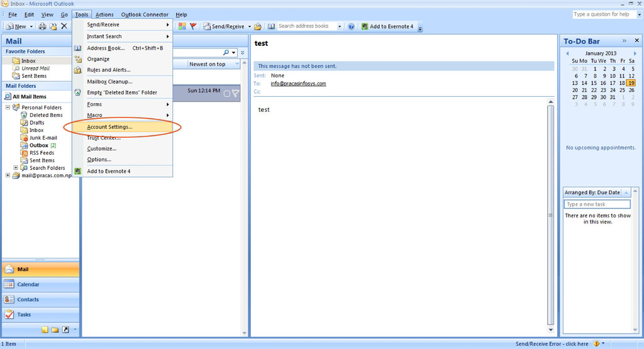Screen dimensions: 644x349
Task: Open Configure buttons arrow in navigation pane
Action: coord(75,330)
